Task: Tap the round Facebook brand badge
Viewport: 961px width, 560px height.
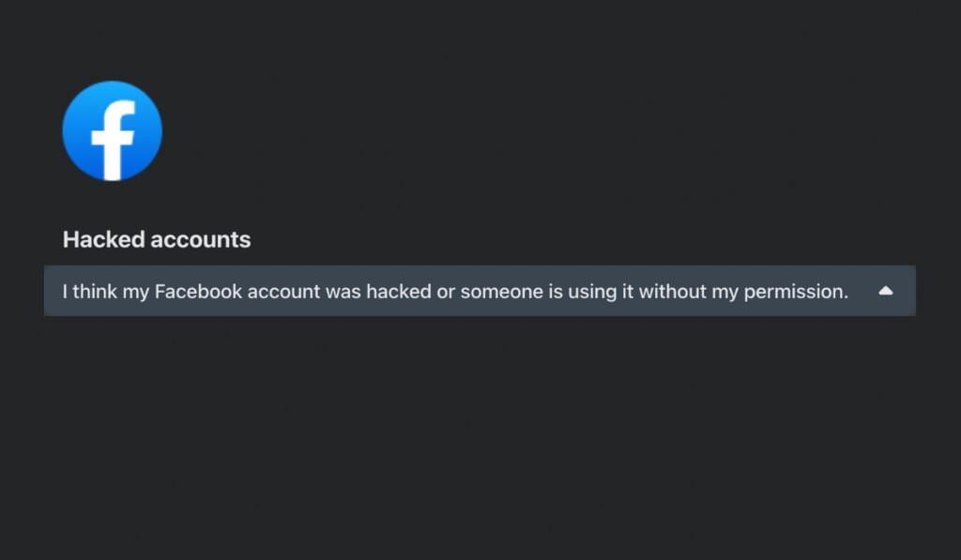Action: tap(112, 131)
